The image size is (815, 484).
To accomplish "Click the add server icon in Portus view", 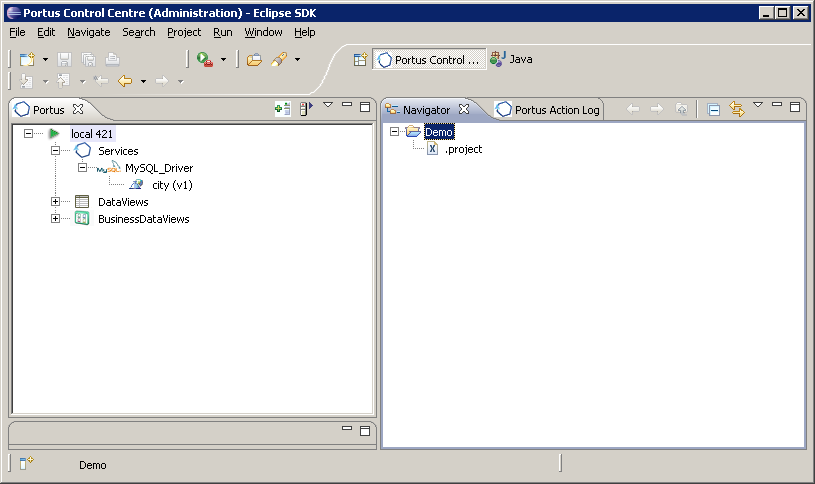I will tap(283, 109).
